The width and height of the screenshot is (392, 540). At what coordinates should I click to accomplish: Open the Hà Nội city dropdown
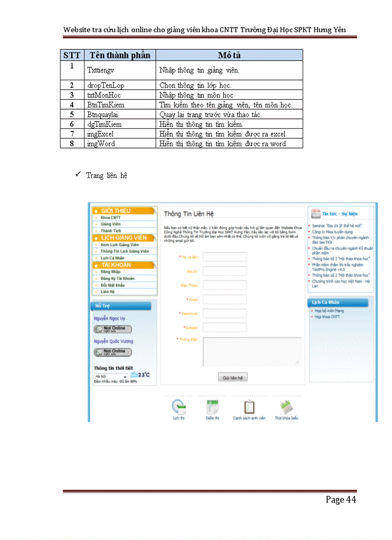point(110,375)
